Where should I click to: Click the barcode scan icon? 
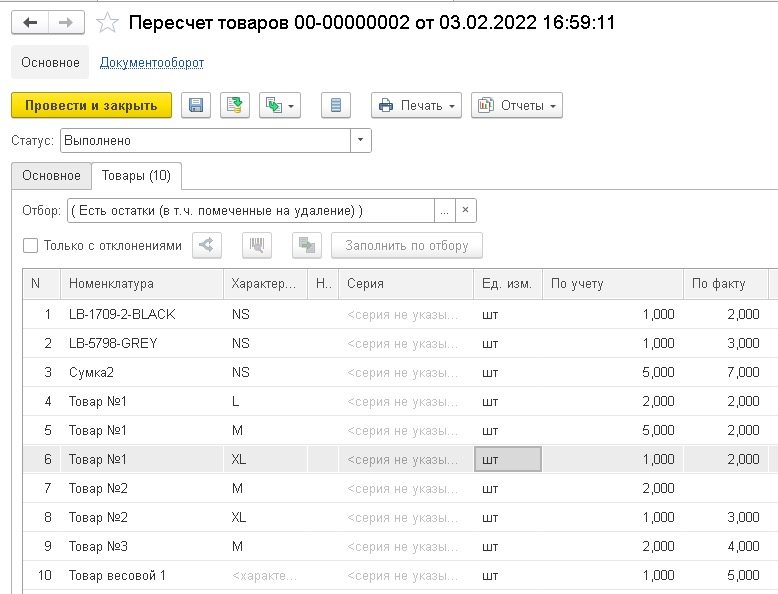click(x=257, y=245)
